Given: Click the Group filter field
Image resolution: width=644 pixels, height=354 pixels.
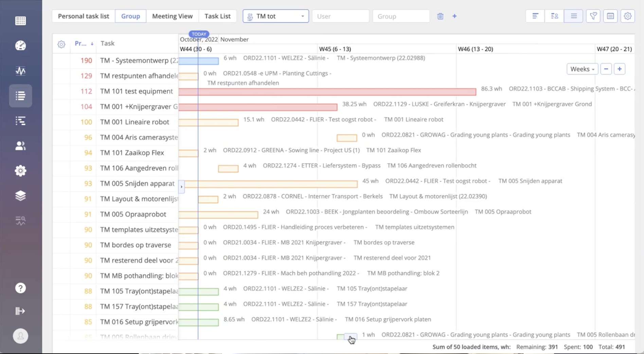Looking at the screenshot, I should click(x=401, y=16).
